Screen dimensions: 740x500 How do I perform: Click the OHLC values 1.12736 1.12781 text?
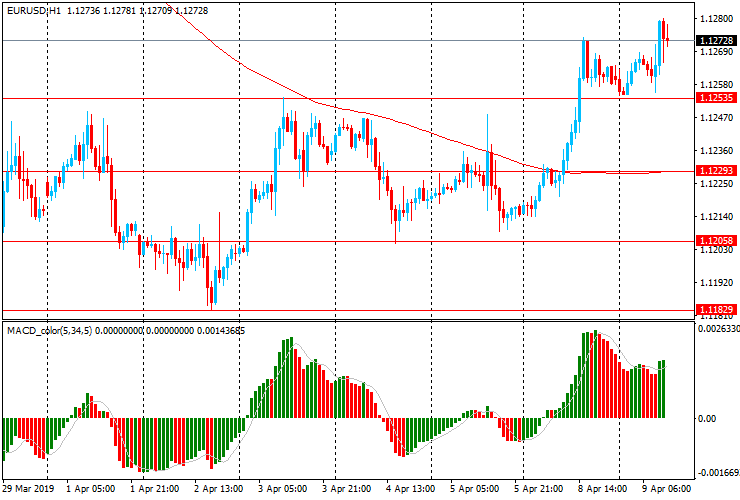coord(101,10)
